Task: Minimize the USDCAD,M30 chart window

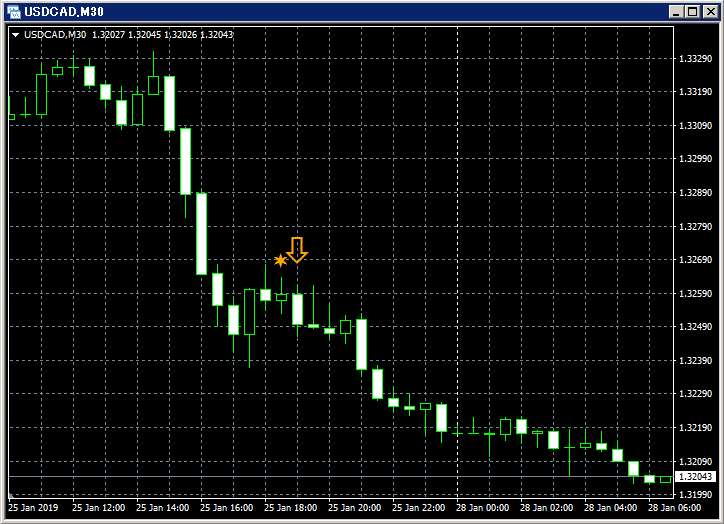Action: click(676, 12)
